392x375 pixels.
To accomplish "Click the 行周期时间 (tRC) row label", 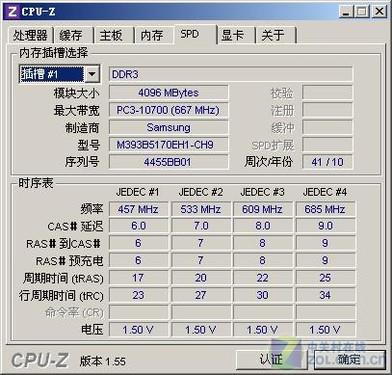I will tap(61, 296).
